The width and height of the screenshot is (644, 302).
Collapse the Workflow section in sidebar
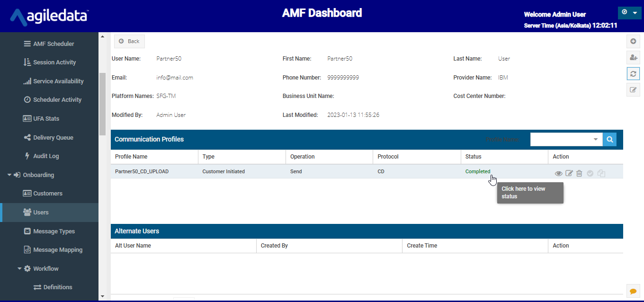[x=19, y=269]
